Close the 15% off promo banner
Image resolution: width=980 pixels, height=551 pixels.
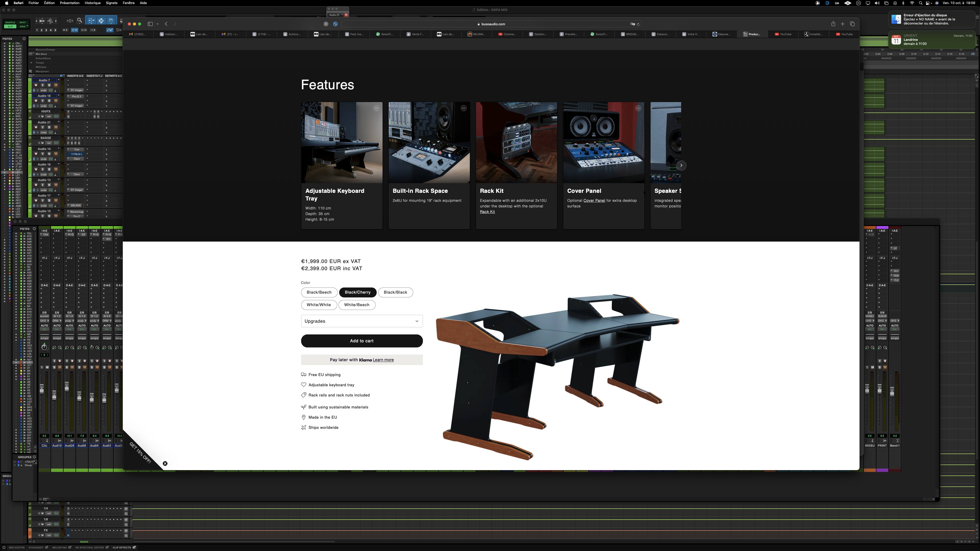coord(165,464)
